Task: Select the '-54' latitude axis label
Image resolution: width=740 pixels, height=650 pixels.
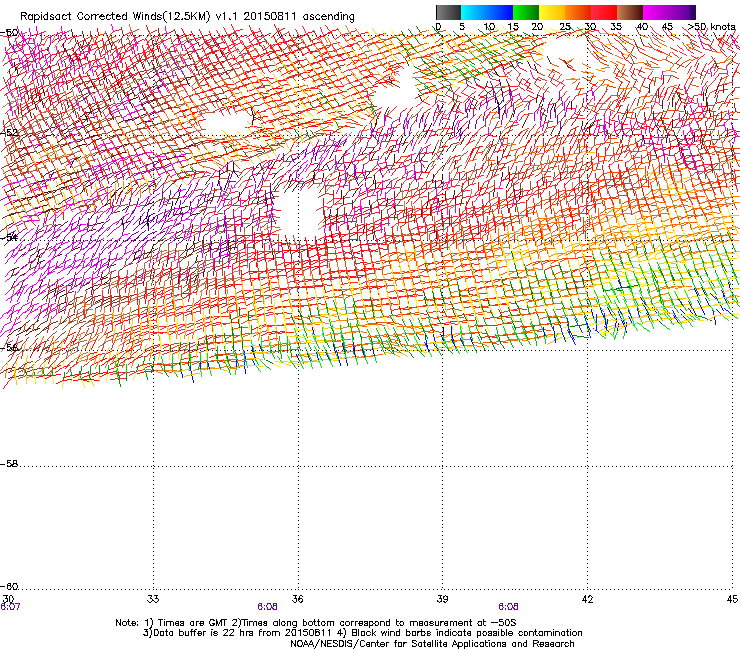Action: tap(9, 237)
